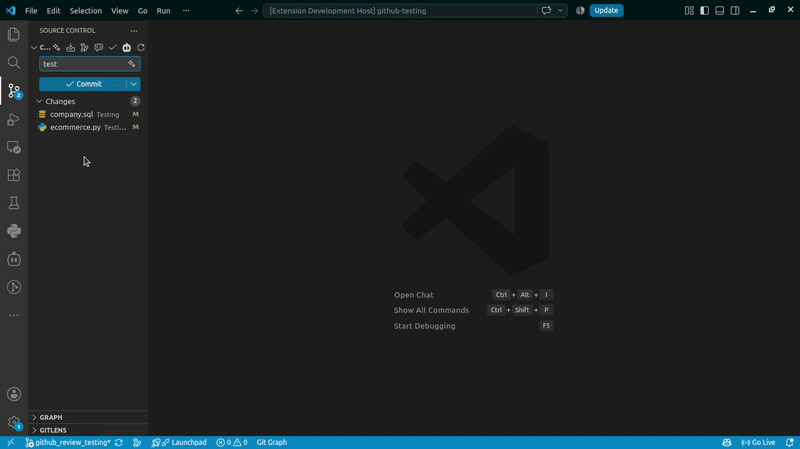Open the Manage gear settings icon
The height and width of the screenshot is (449, 800).
14,422
